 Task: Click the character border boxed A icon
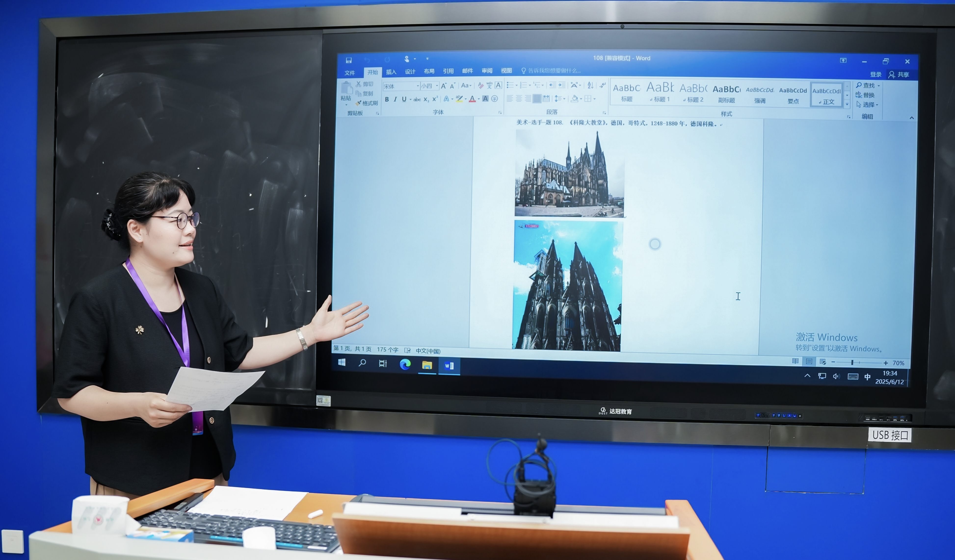click(x=498, y=85)
